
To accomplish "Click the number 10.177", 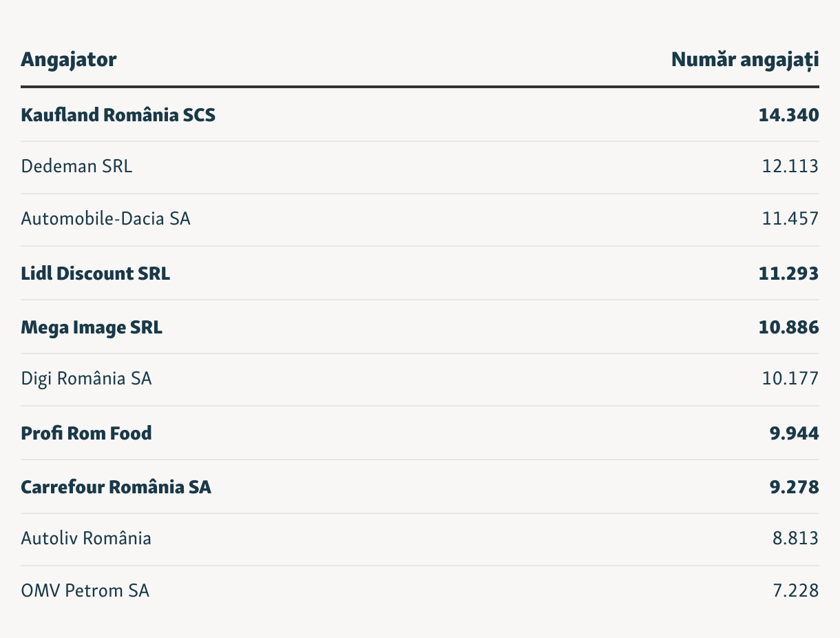I will 790,378.
